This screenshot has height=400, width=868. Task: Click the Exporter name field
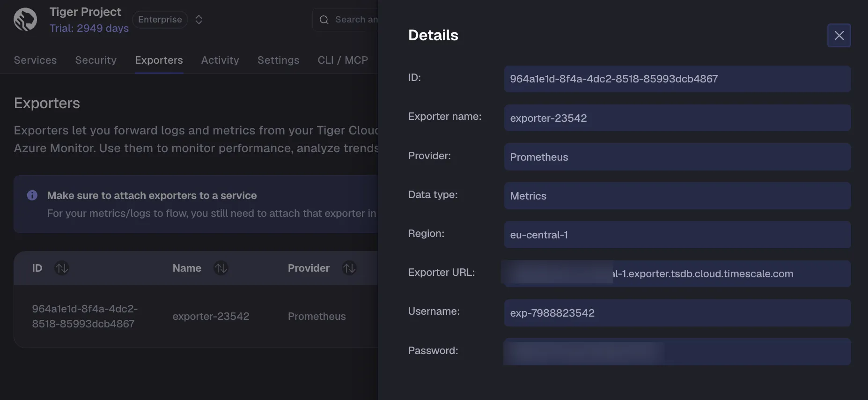tap(677, 118)
